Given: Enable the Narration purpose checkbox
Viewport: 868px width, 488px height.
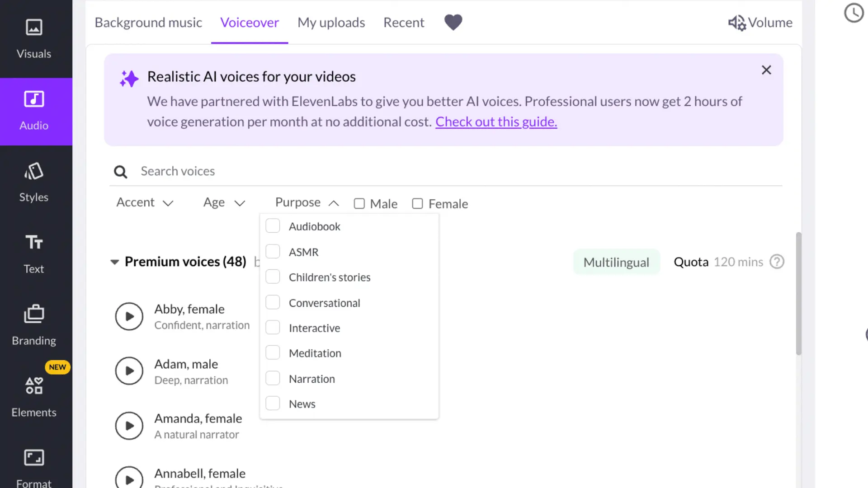Looking at the screenshot, I should pos(273,378).
